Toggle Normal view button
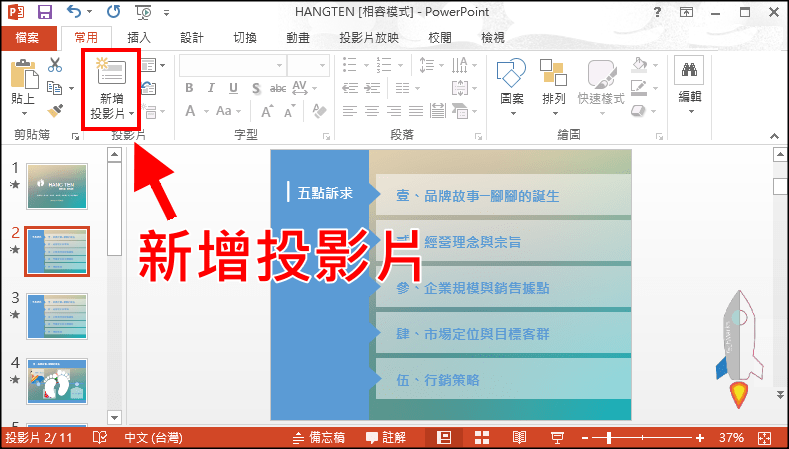 click(x=443, y=437)
